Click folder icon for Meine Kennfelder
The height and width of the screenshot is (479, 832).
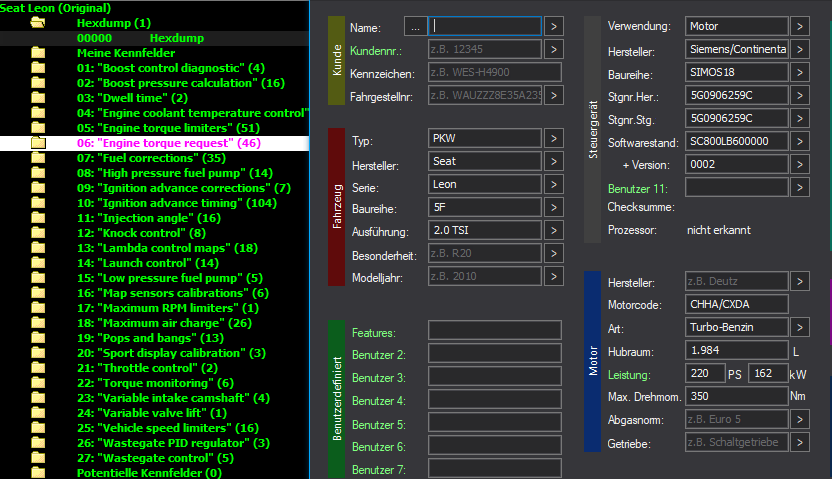pos(38,53)
